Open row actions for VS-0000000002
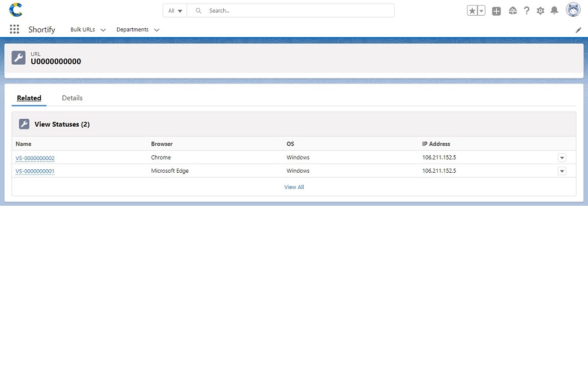The width and height of the screenshot is (588, 390). (x=562, y=158)
